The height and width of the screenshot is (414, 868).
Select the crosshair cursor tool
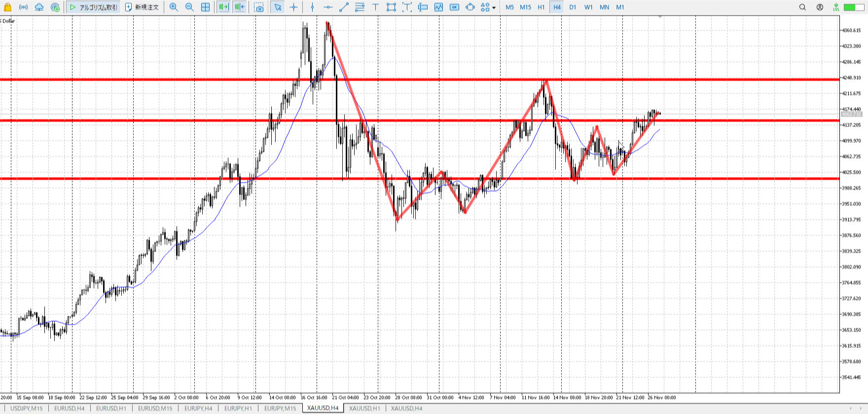tap(294, 7)
